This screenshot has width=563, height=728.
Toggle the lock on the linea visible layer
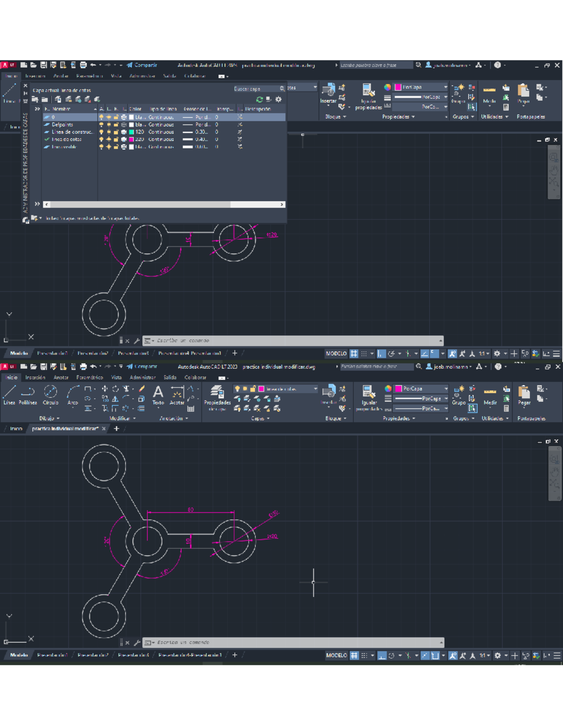pos(116,147)
